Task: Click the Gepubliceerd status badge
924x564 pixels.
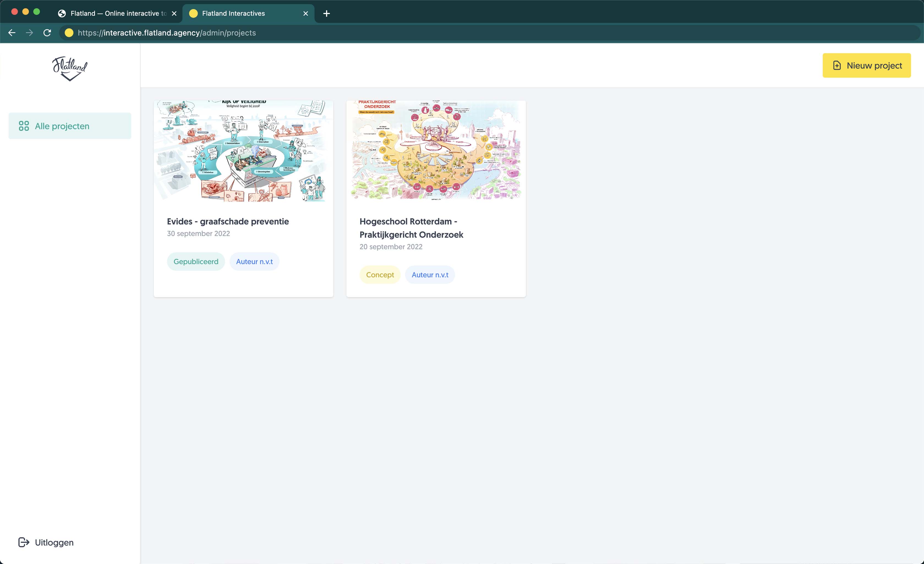Action: tap(196, 262)
